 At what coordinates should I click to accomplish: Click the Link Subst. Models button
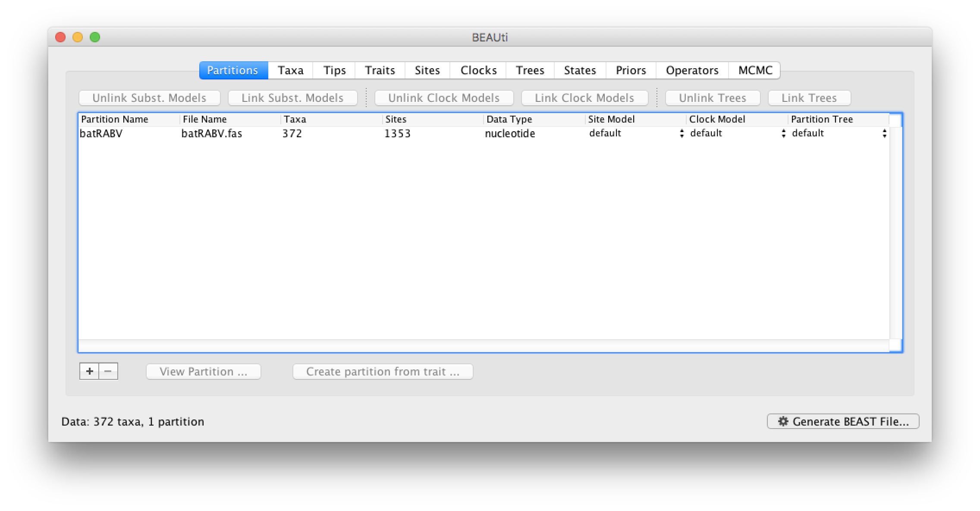tap(292, 98)
